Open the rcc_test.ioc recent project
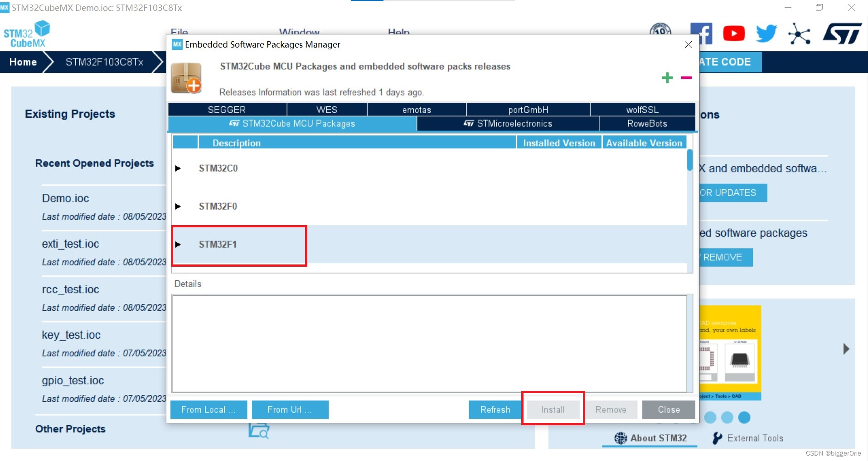The width and height of the screenshot is (868, 461). pyautogui.click(x=70, y=289)
